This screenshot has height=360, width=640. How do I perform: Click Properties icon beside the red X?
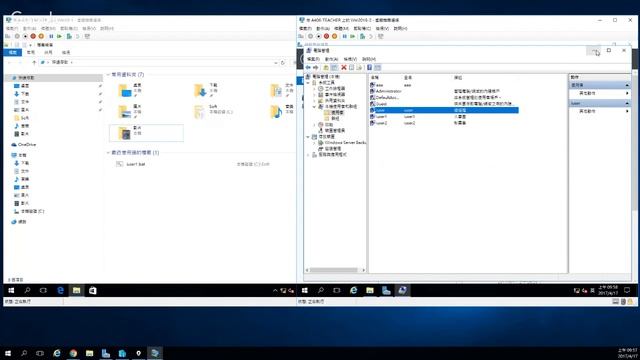(x=351, y=67)
